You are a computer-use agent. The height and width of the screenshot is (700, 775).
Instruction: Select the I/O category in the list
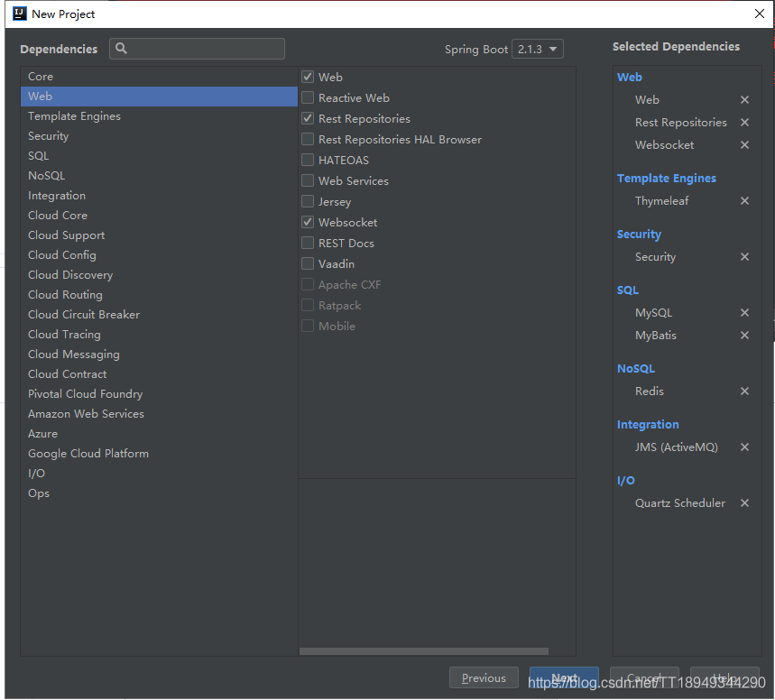click(159, 474)
